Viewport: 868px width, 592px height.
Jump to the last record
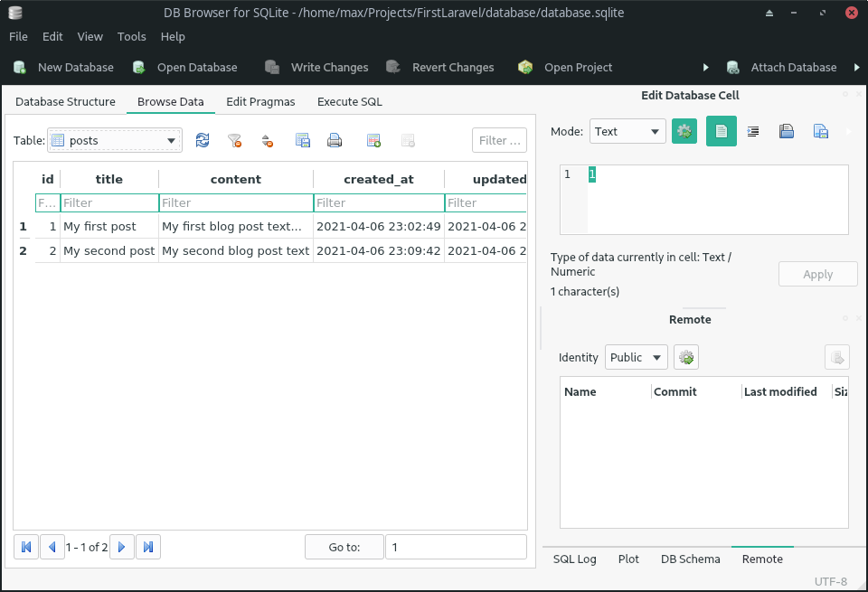[x=148, y=547]
